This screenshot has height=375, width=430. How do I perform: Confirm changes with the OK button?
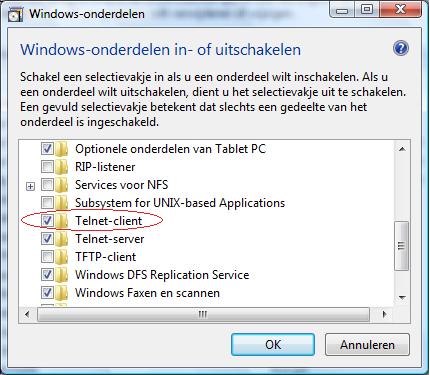[x=273, y=345]
